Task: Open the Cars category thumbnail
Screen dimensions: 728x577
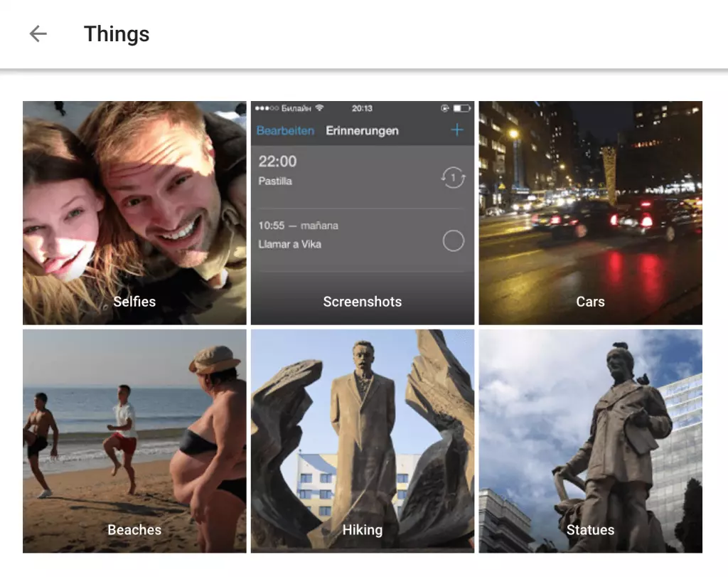Action: [x=591, y=213]
